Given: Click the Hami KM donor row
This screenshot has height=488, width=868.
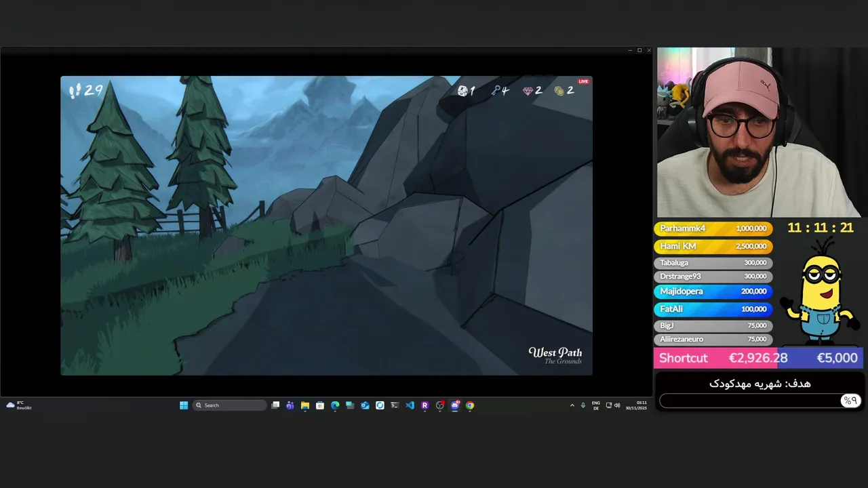Looking at the screenshot, I should tap(712, 246).
